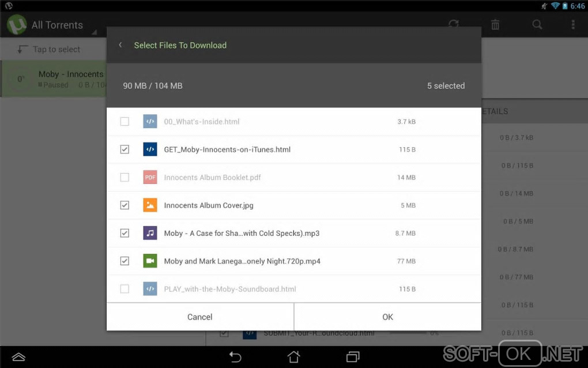Select file name PLAY_with-the-Moby-Soundboard.html
588x368 pixels.
[x=230, y=289]
